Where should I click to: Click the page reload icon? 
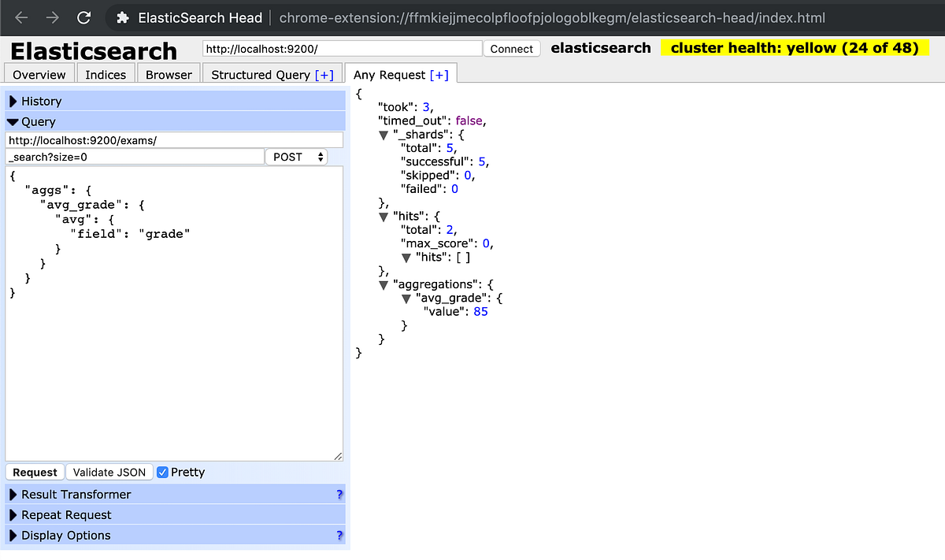tap(84, 17)
